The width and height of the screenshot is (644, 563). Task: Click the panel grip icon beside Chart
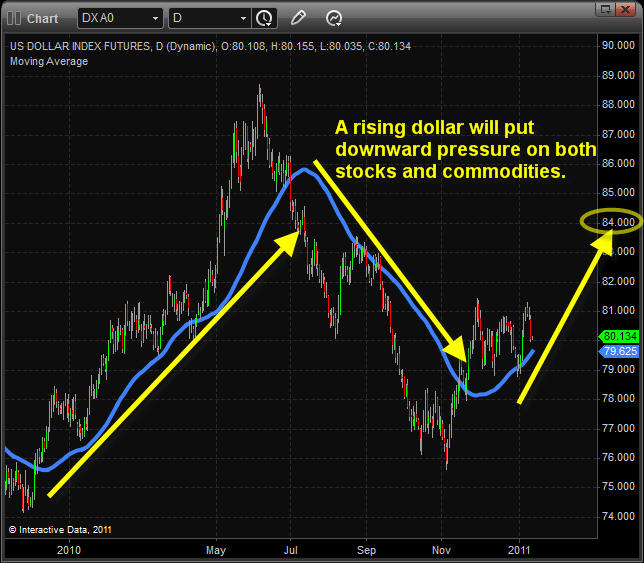point(14,18)
